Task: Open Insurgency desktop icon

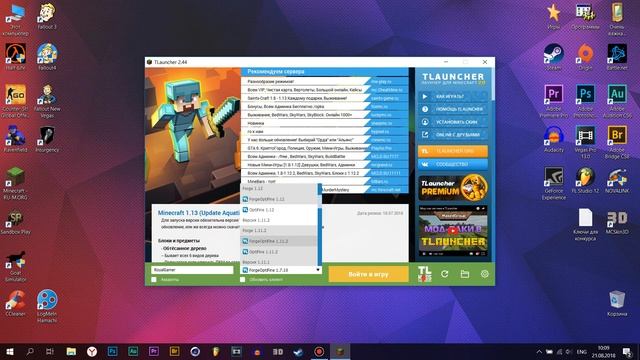Action: point(47,139)
